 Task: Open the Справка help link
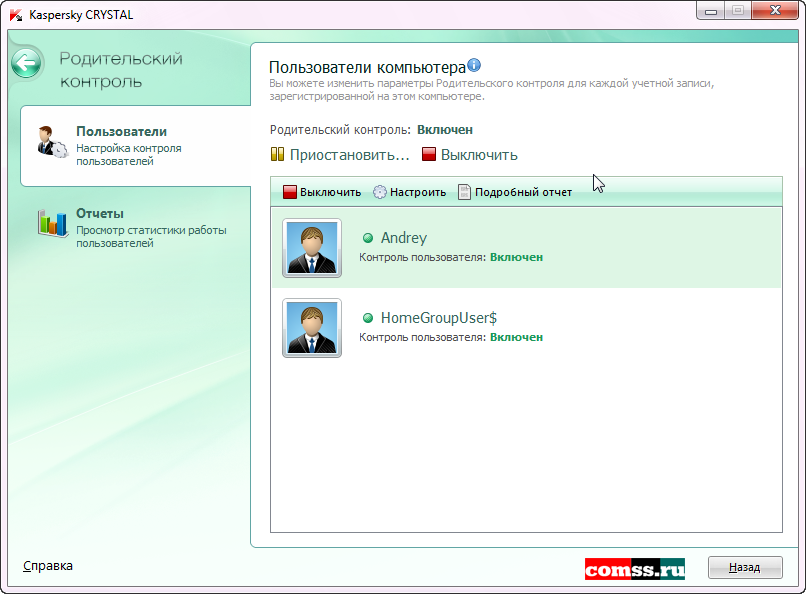click(48, 566)
